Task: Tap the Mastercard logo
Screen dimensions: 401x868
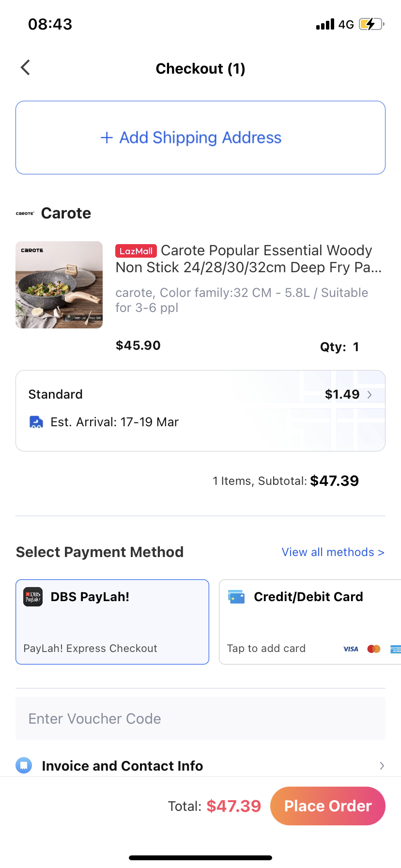Action: coord(374,649)
